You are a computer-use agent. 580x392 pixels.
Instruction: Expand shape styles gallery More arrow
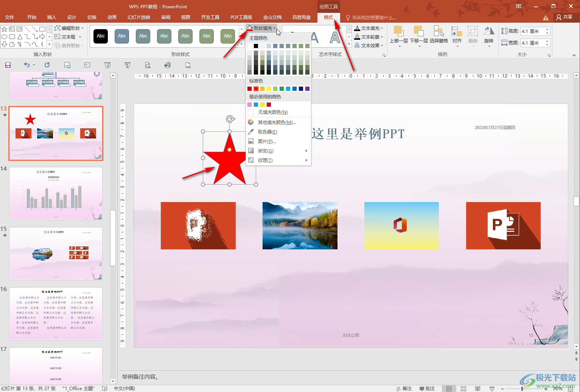point(242,45)
